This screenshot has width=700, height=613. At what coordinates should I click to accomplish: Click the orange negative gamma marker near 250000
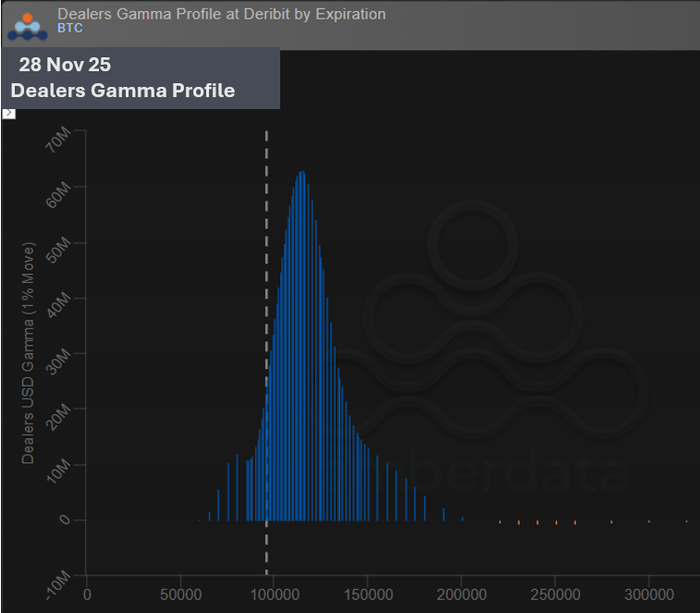(556, 522)
